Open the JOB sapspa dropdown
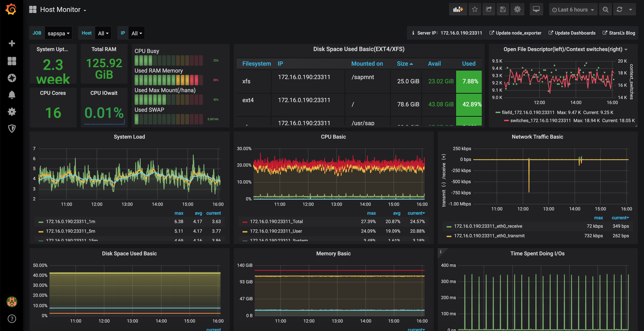This screenshot has width=644, height=331. click(x=58, y=33)
